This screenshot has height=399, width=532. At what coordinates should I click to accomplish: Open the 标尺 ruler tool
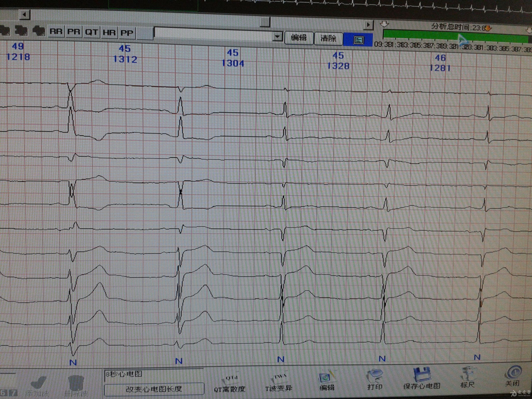pos(467,377)
